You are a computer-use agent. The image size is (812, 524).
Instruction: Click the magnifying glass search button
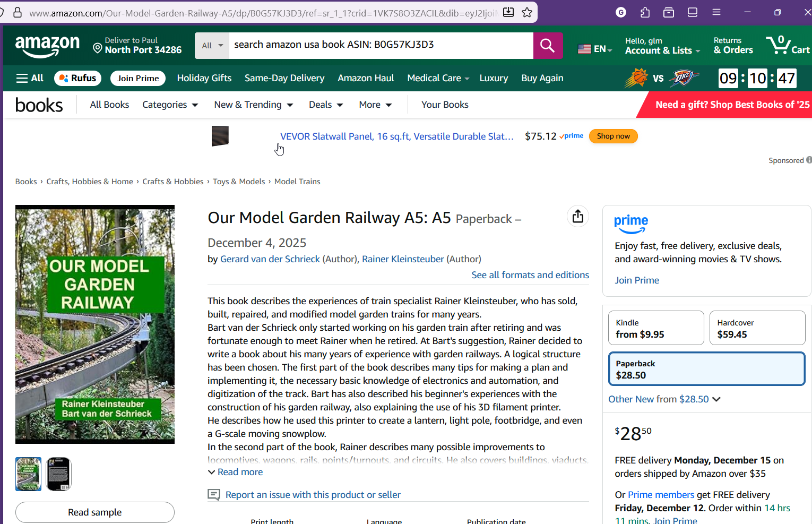(547, 46)
